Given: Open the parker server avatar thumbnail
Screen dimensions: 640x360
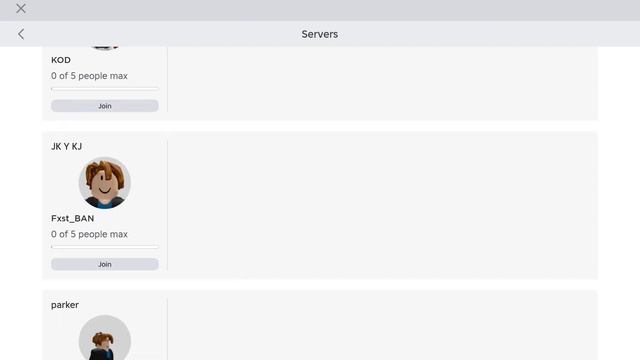Looking at the screenshot, I should [105, 338].
